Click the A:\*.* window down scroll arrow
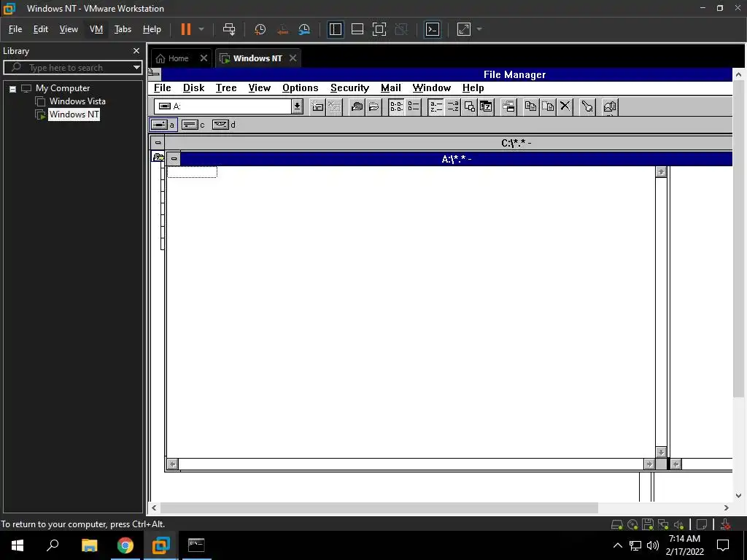This screenshot has height=560, width=747. 661,452
